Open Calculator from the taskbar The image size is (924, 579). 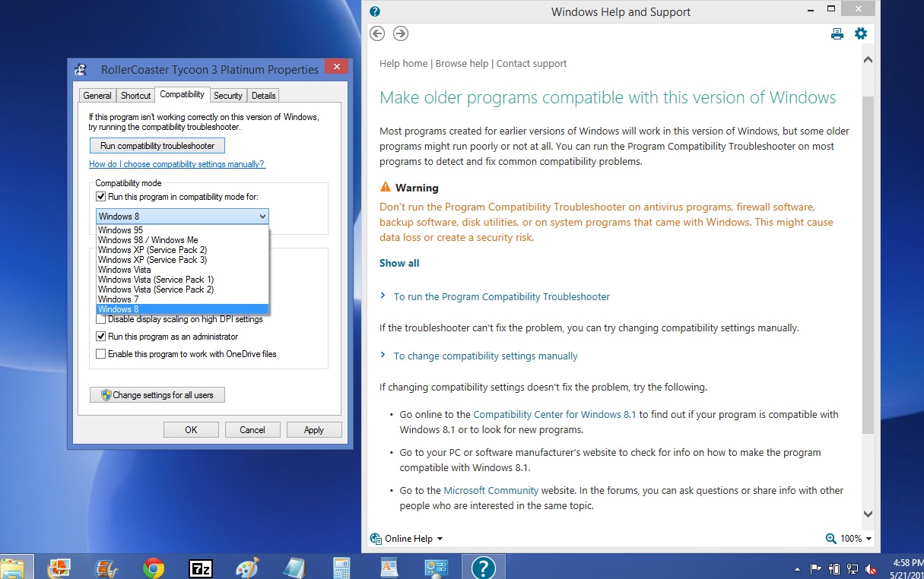[341, 568]
